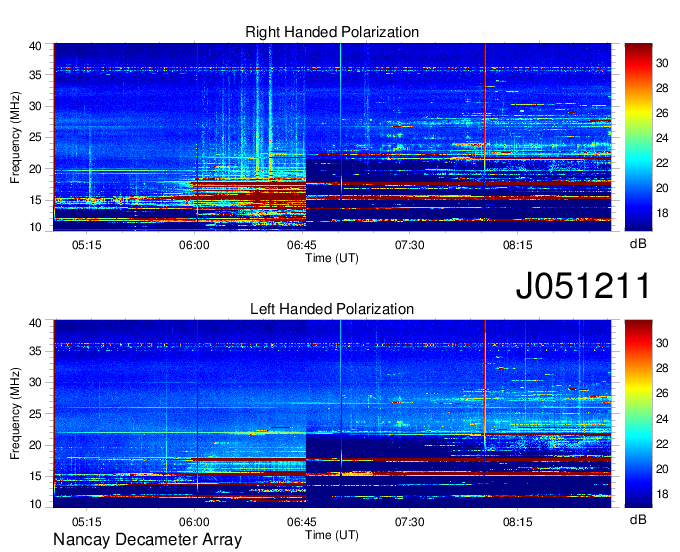Click the 20 MHz tick of the right-handed plot
The width and height of the screenshot is (680, 552).
point(35,169)
